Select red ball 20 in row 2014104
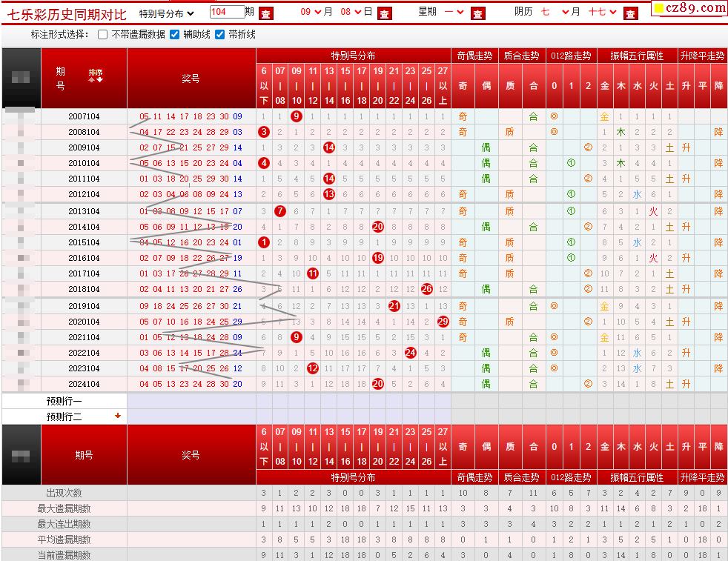This screenshot has width=728, height=561. (x=378, y=227)
